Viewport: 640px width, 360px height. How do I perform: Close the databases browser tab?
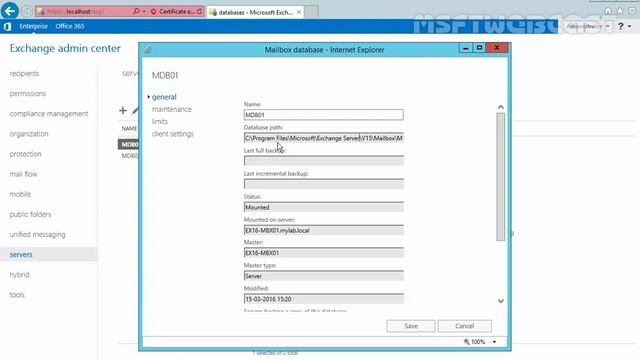(x=299, y=12)
